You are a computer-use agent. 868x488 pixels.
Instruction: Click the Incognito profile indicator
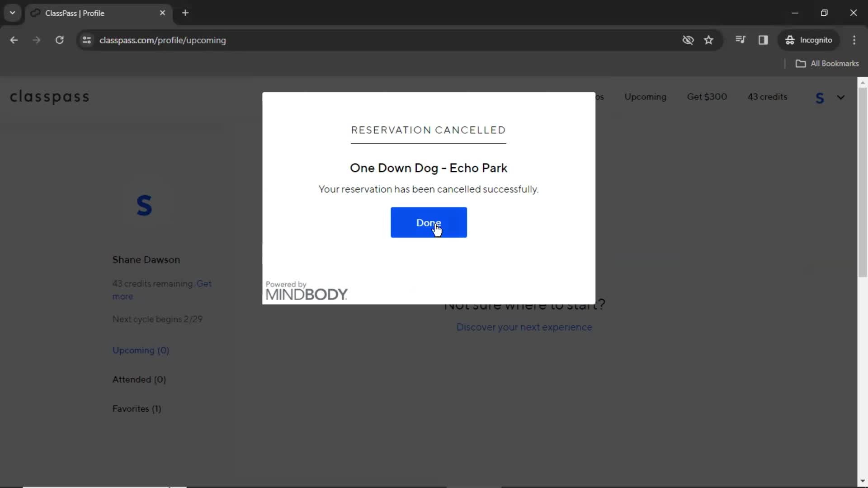click(809, 40)
